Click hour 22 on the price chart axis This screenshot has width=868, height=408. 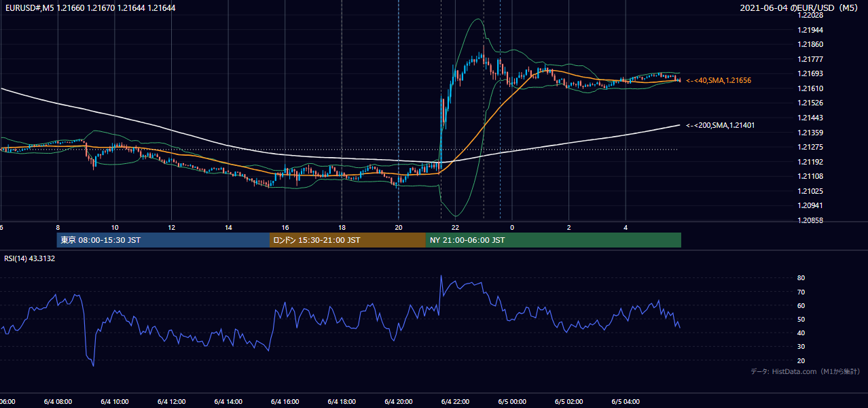tap(456, 227)
